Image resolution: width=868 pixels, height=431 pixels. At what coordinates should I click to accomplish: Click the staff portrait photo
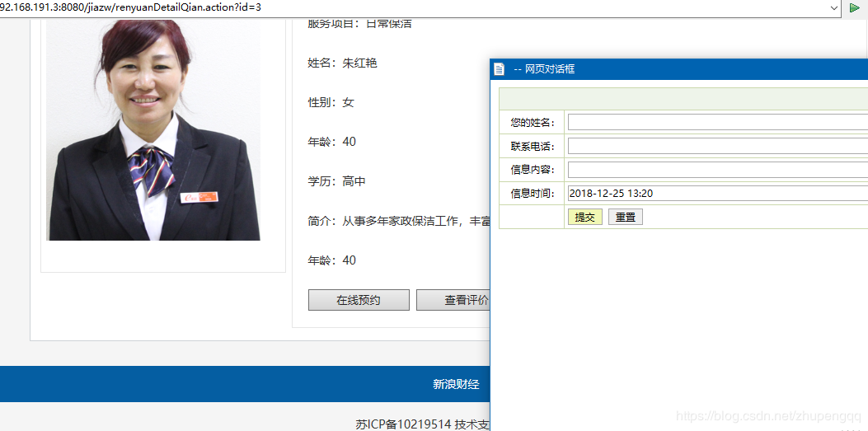coord(153,130)
